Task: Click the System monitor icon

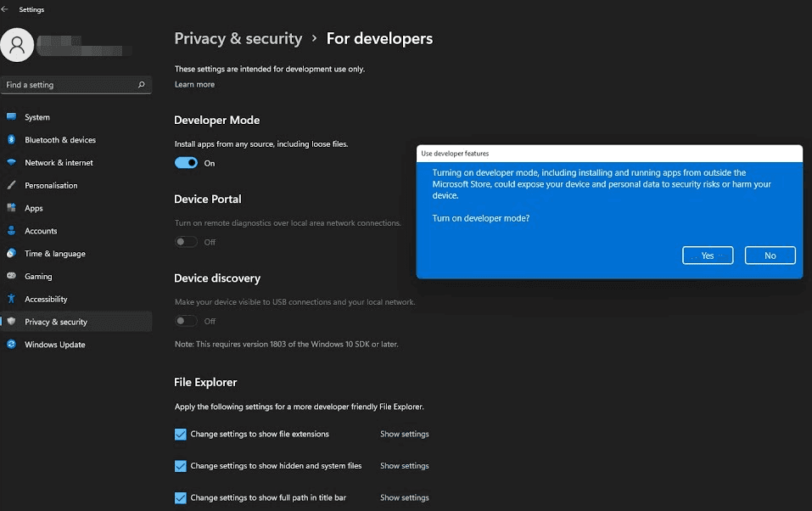Action: point(11,117)
